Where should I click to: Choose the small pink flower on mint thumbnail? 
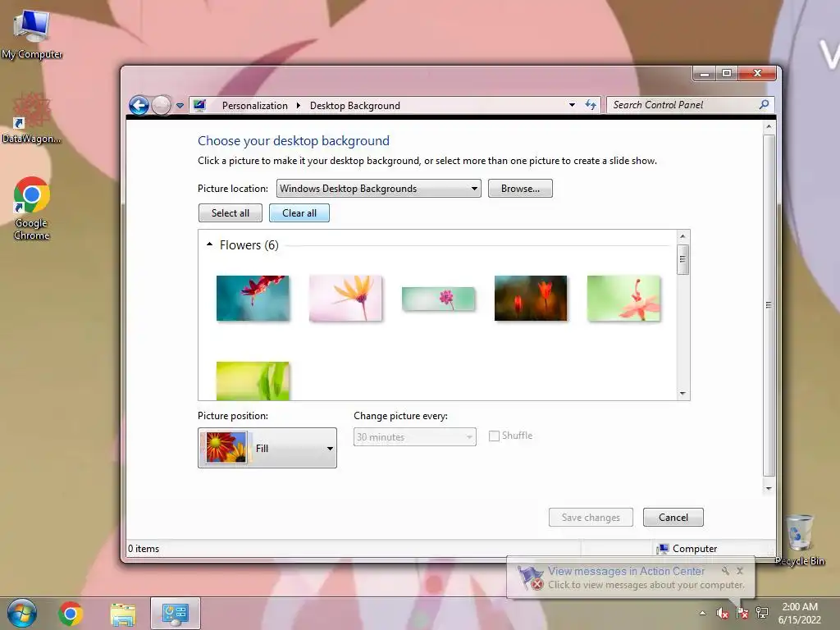[438, 299]
